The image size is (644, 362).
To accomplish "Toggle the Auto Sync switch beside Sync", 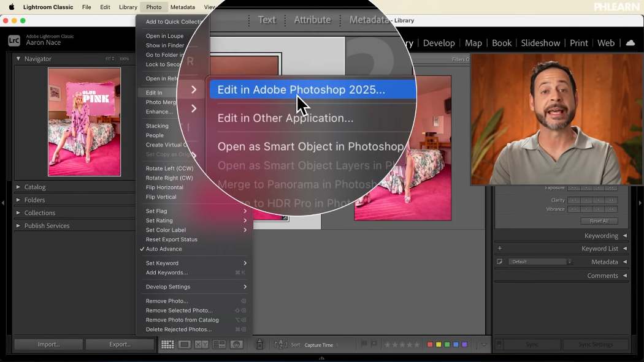I will pos(499,344).
